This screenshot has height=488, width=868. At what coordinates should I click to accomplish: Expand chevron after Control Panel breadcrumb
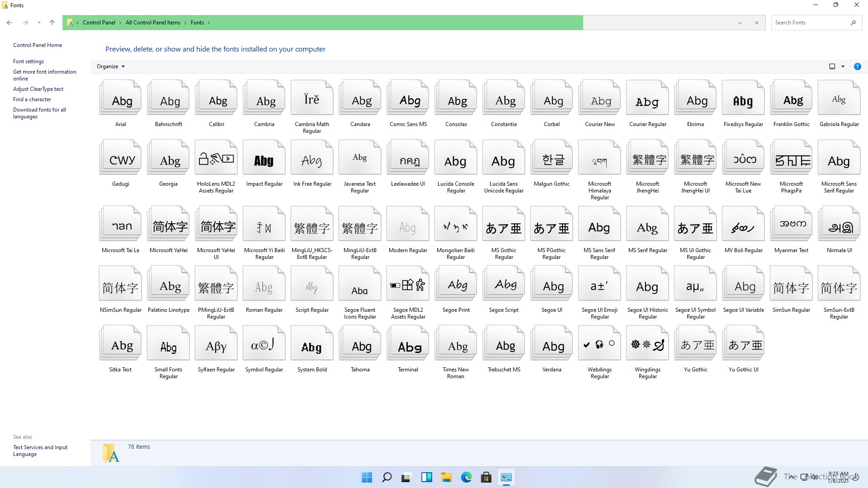(120, 23)
